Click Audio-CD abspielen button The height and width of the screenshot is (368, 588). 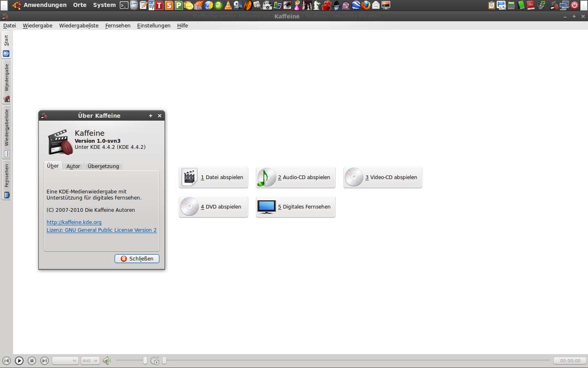(296, 177)
